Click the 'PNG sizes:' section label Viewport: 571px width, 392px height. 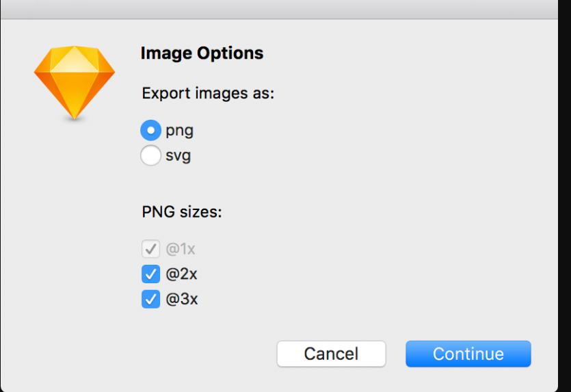(182, 211)
